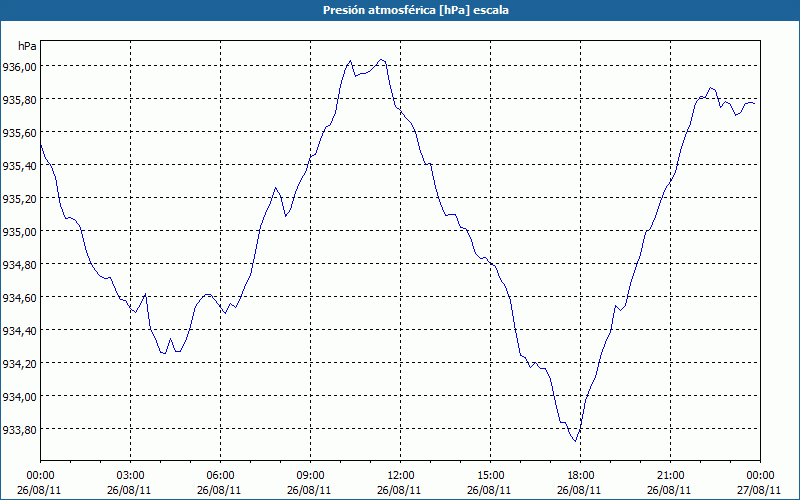
Task: Pick the 18:00 time label
Action: point(581,476)
